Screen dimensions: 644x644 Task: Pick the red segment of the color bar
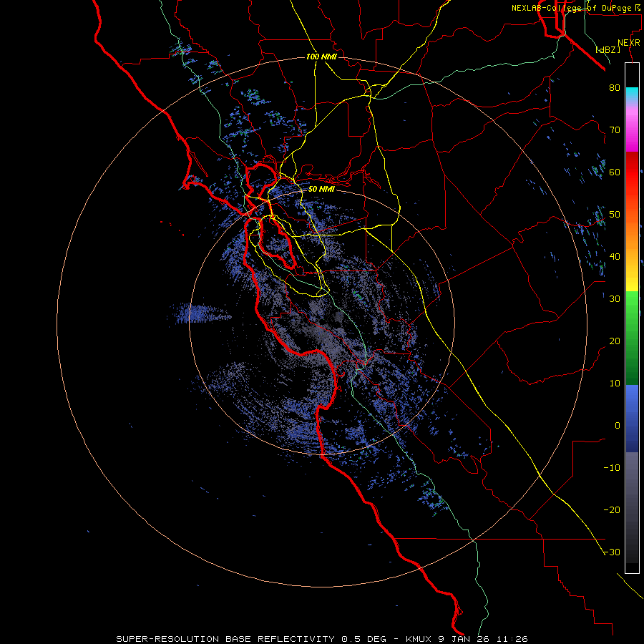[632, 172]
